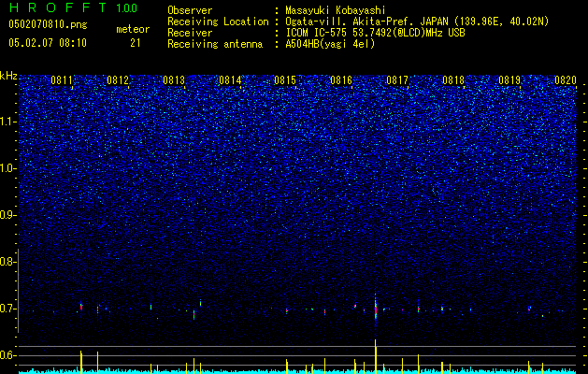Click the 'Receiver' field label

click(190, 33)
